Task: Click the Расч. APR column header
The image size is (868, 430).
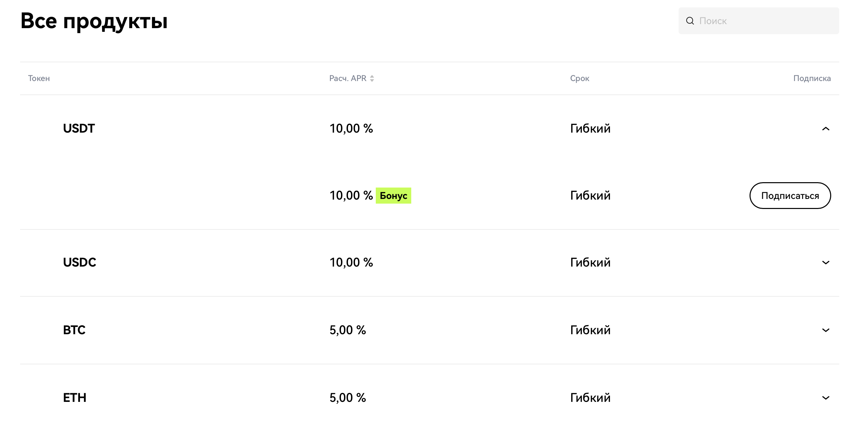Action: pos(347,78)
